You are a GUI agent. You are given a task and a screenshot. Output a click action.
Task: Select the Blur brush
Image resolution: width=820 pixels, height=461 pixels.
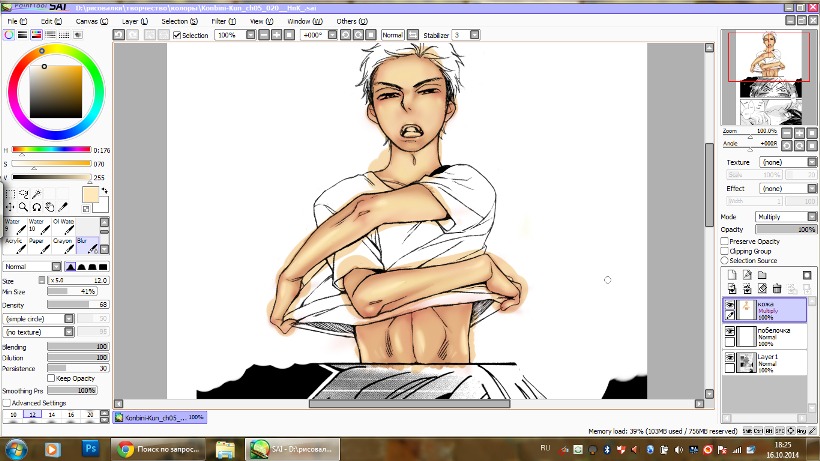[x=87, y=246]
